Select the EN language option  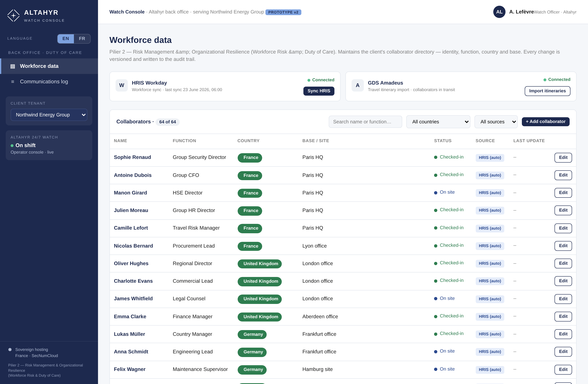coord(66,39)
